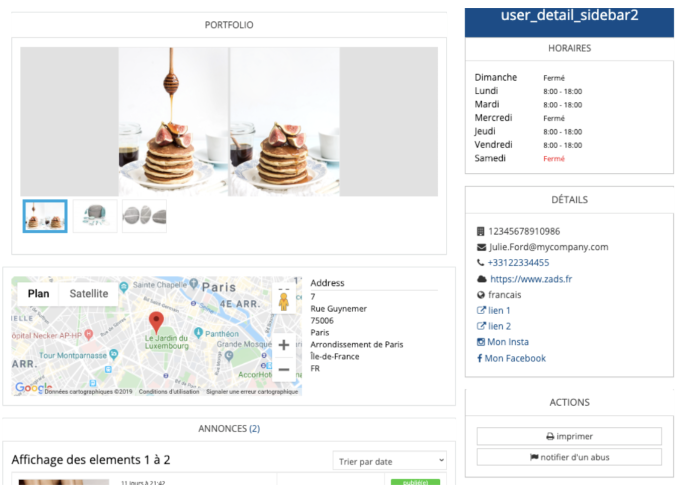Viewport: 700px width, 498px height.
Task: Click the envelope icon beside email address
Action: (481, 247)
